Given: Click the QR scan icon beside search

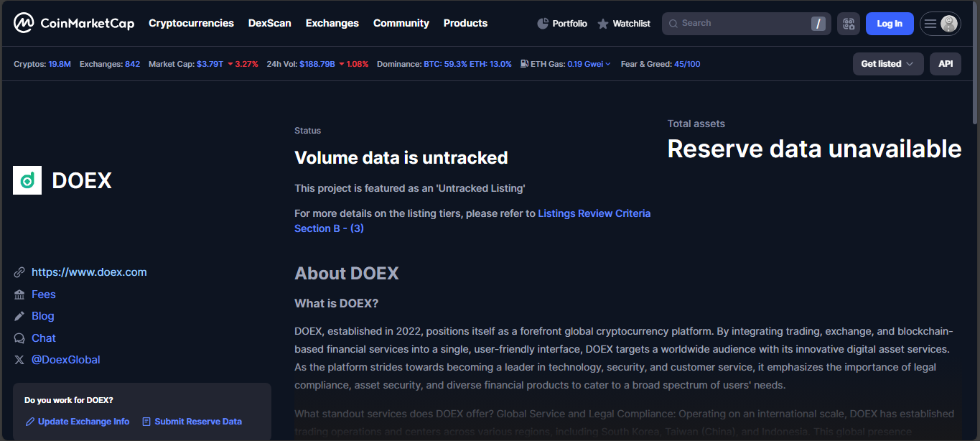Looking at the screenshot, I should point(848,24).
